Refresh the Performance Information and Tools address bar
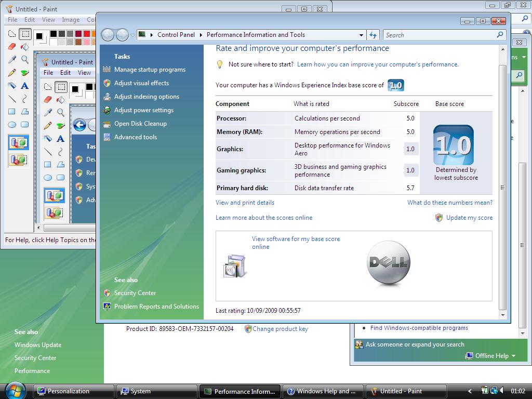Screen dimensions: 532x399 [373, 35]
